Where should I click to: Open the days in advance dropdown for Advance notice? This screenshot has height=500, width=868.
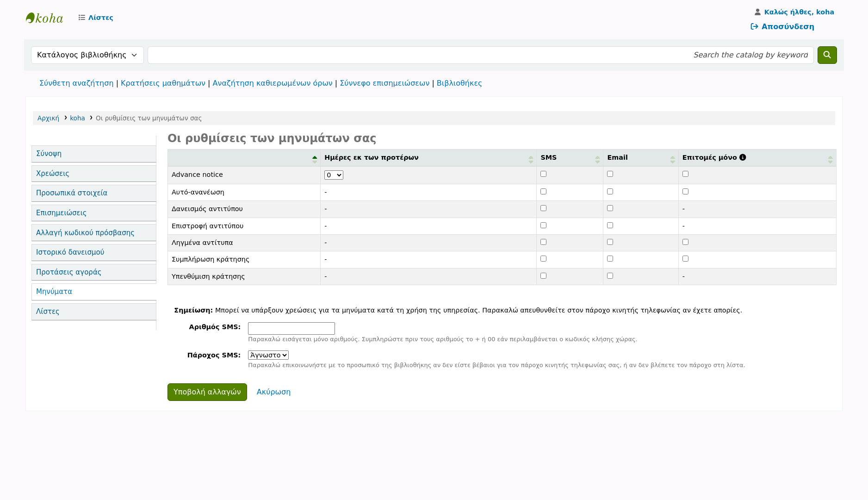coord(334,175)
